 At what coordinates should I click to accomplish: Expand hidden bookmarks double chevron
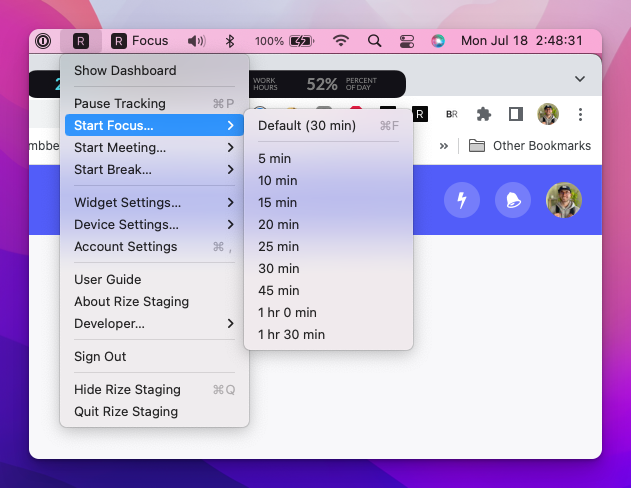[x=443, y=146]
